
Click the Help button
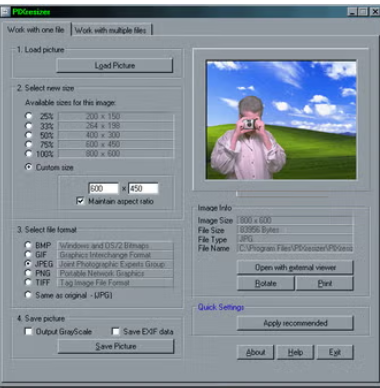295,352
